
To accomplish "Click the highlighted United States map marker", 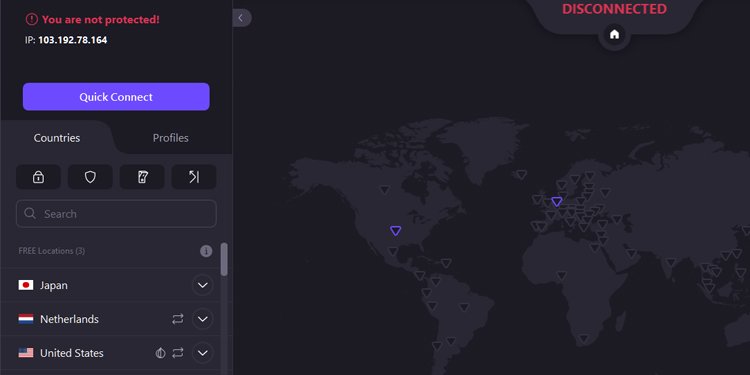I will click(396, 231).
